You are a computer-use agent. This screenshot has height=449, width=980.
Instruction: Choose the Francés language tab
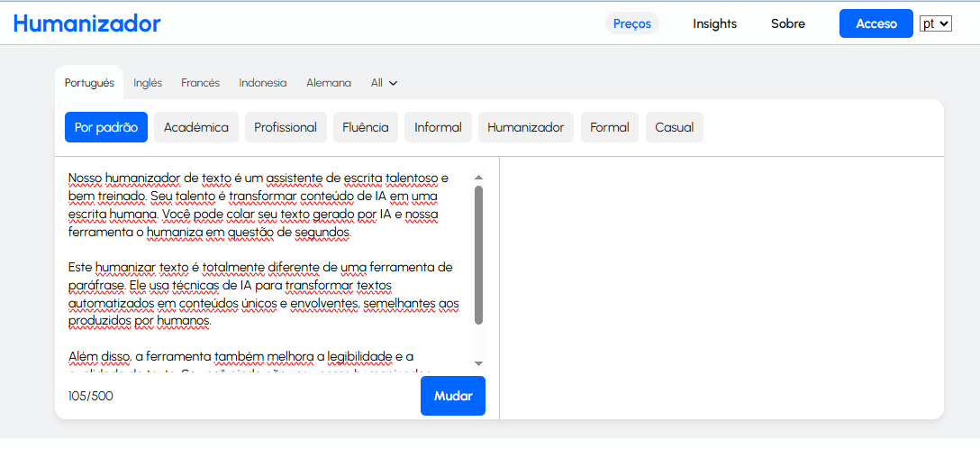[x=200, y=83]
